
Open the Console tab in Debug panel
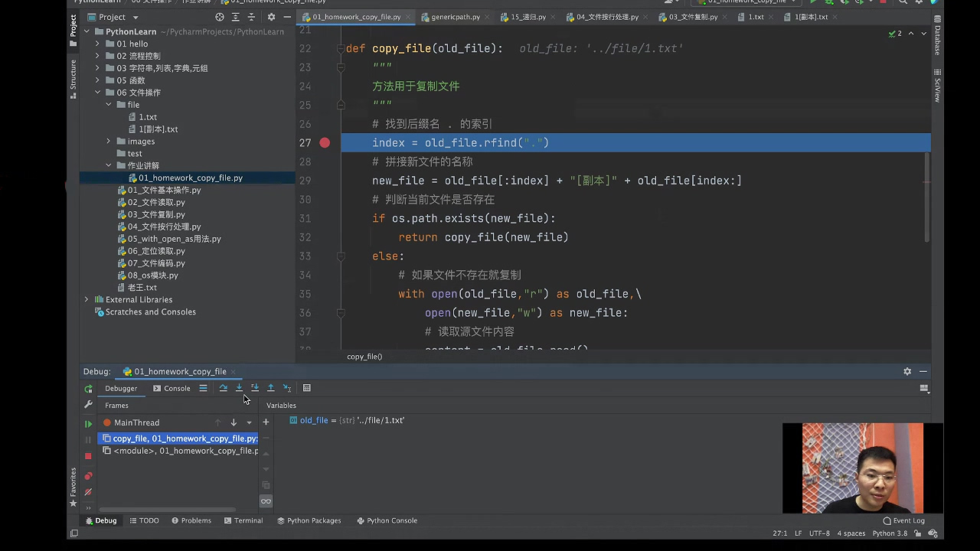coord(171,388)
